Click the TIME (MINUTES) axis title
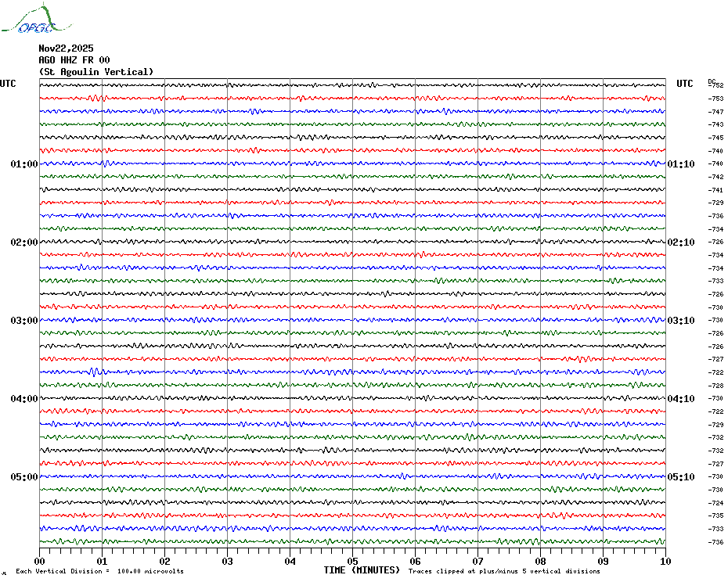This screenshot has height=582, width=728. point(362,570)
